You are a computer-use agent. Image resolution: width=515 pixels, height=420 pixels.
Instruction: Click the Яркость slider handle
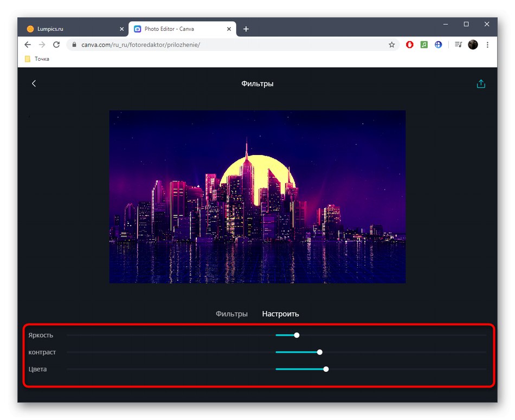tap(297, 335)
